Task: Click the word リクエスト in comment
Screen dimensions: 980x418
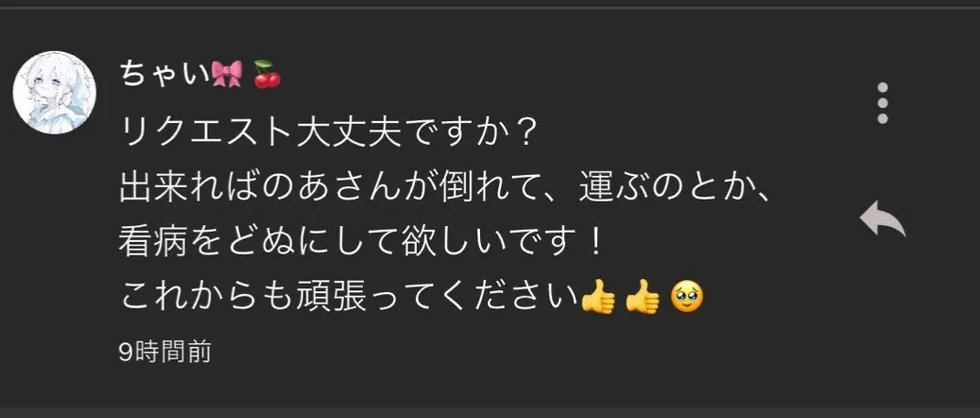Action: (206, 132)
